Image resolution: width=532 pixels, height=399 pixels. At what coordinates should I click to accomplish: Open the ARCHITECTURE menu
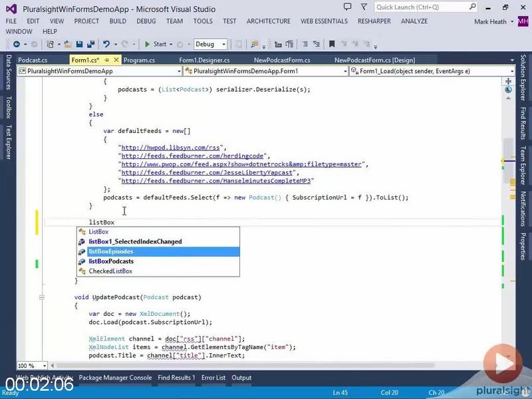pyautogui.click(x=269, y=21)
